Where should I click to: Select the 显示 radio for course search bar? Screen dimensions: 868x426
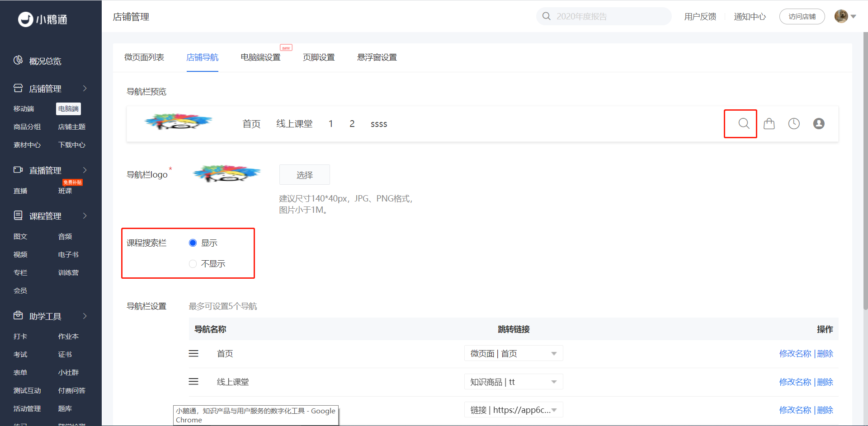coord(193,243)
